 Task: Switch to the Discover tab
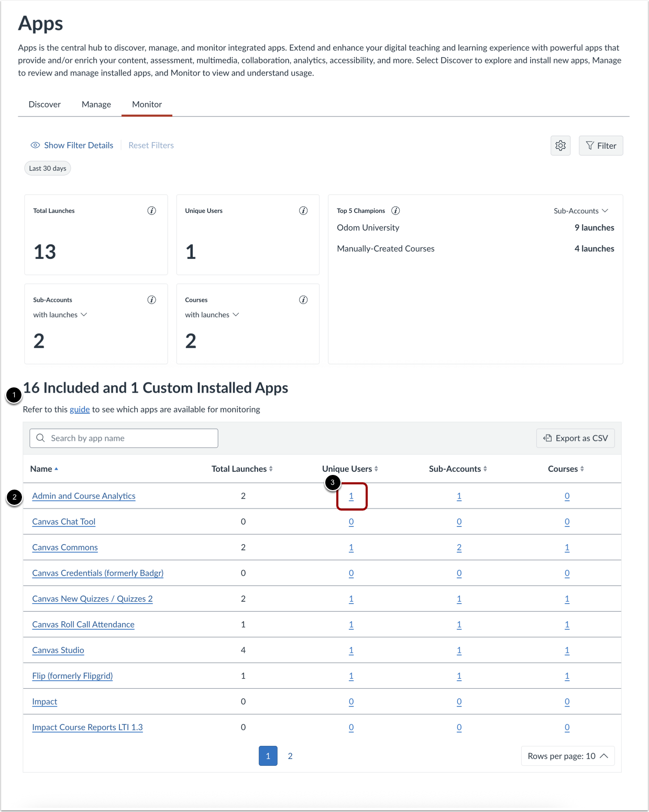pos(45,104)
